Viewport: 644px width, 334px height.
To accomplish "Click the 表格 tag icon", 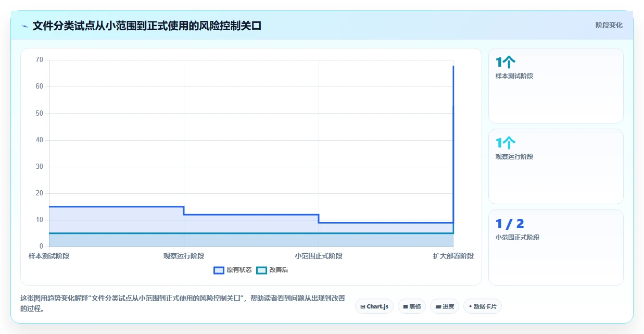I will coord(405,307).
